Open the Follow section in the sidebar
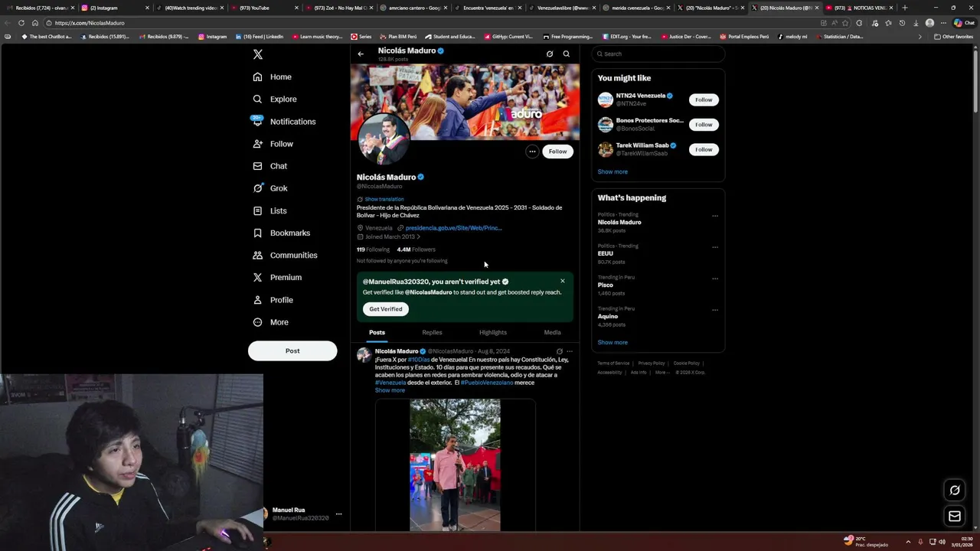The width and height of the screenshot is (980, 551). tap(273, 144)
